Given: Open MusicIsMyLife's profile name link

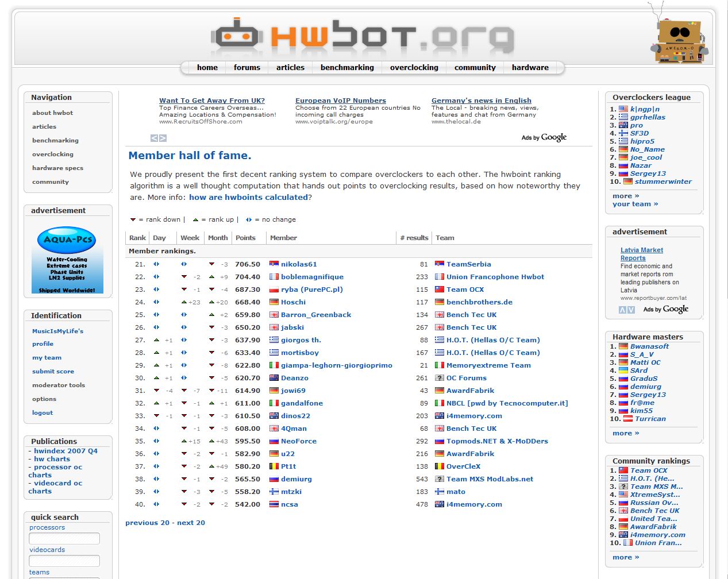Looking at the screenshot, I should point(57,331).
